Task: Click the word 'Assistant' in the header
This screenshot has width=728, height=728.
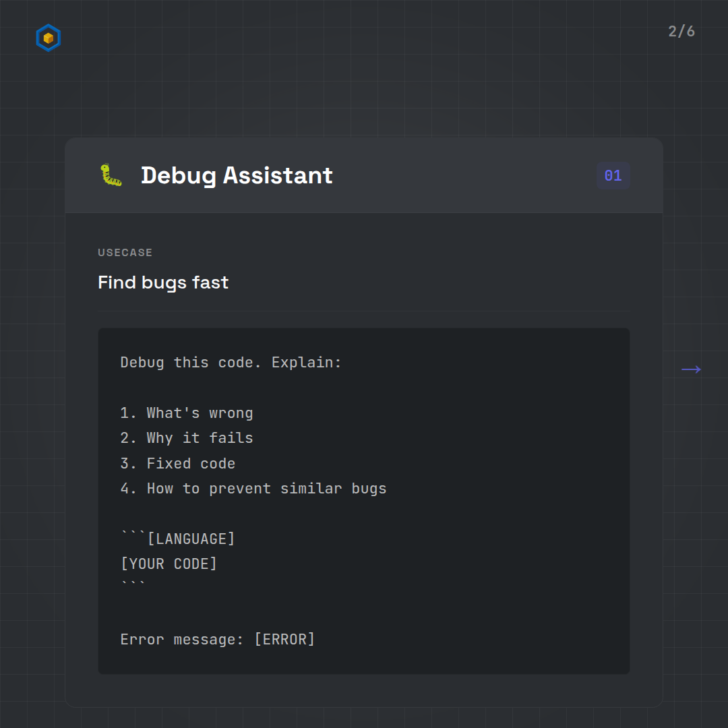Action: coord(278,175)
